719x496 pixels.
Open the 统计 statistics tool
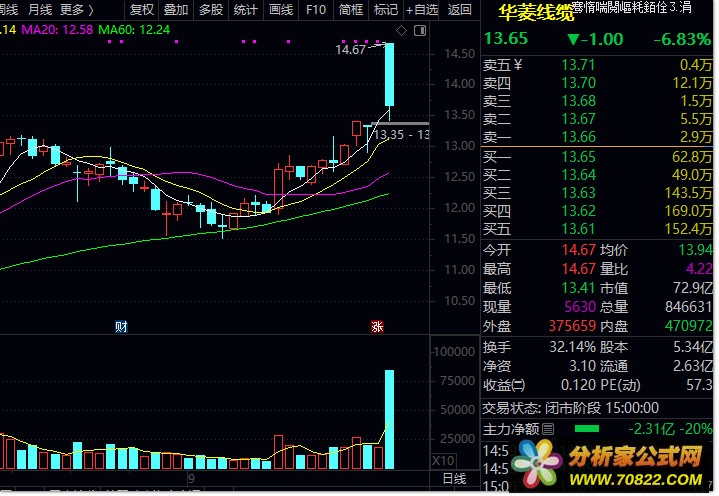[x=246, y=9]
